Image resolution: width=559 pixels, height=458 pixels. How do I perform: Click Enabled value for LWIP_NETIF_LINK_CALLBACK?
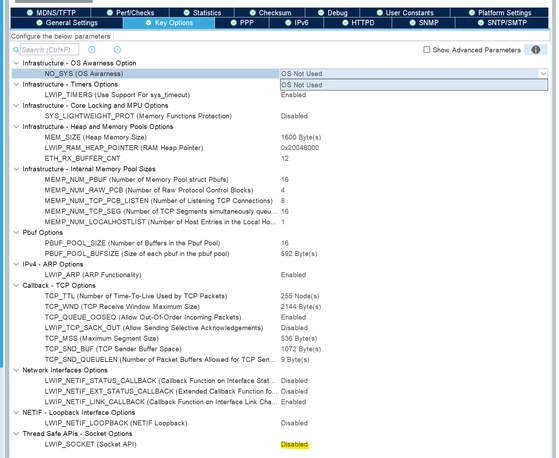293,402
